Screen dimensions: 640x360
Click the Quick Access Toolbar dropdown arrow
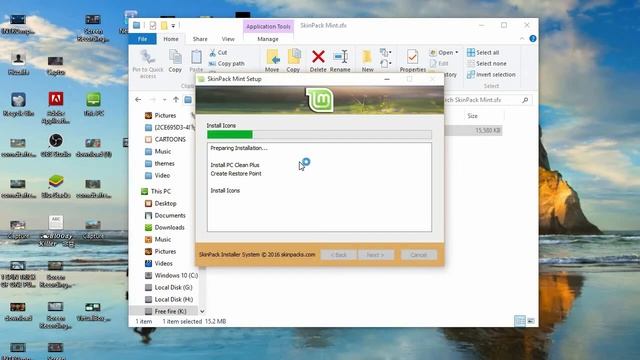tap(173, 26)
